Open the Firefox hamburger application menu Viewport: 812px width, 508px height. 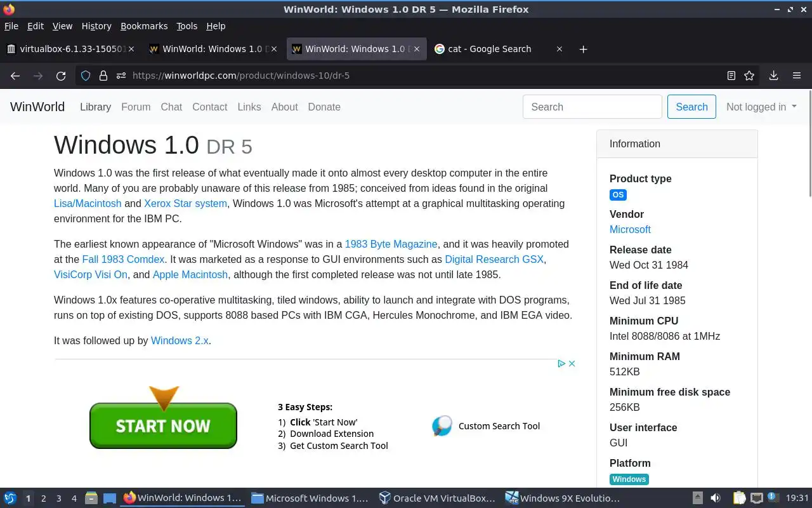coord(797,76)
